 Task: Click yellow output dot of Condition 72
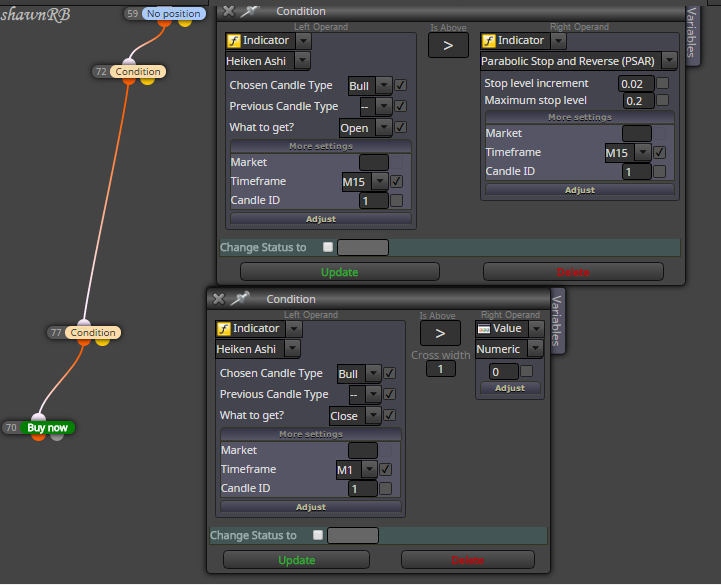coord(147,80)
